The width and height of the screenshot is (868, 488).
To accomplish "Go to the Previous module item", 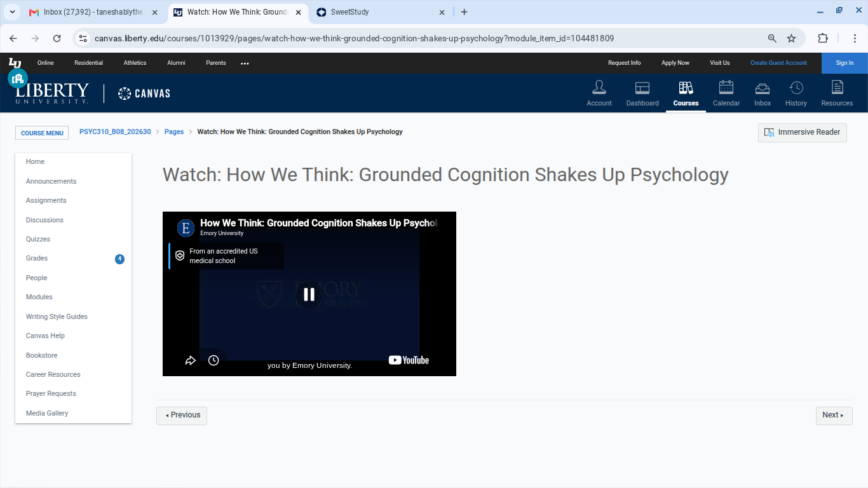I will pos(182,416).
